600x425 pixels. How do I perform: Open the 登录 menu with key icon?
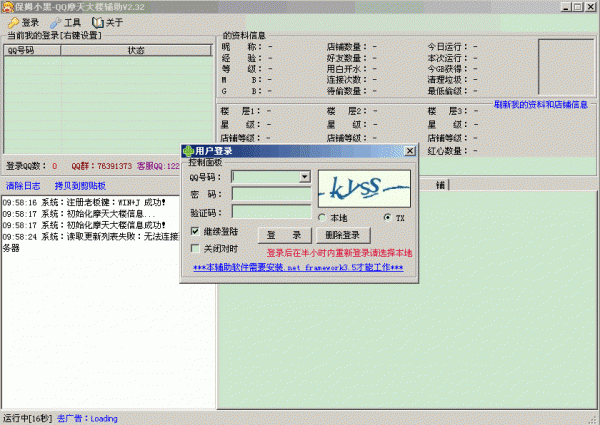click(24, 23)
